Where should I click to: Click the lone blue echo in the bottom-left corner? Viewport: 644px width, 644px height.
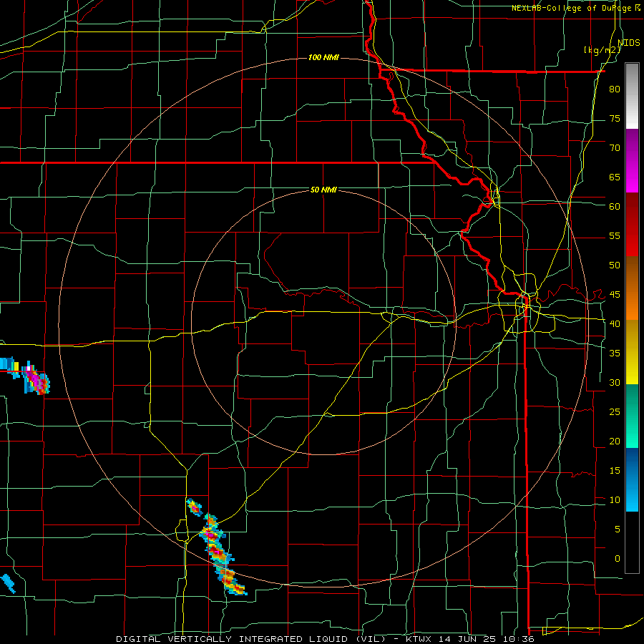[8, 583]
